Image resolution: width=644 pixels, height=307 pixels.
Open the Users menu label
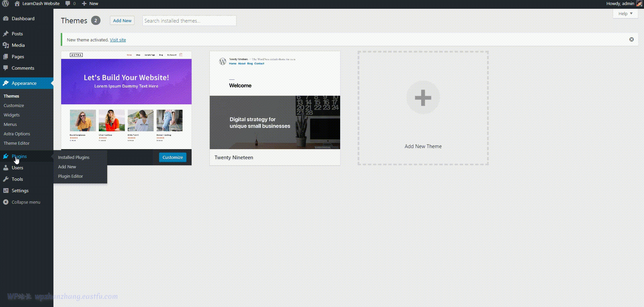pyautogui.click(x=17, y=168)
